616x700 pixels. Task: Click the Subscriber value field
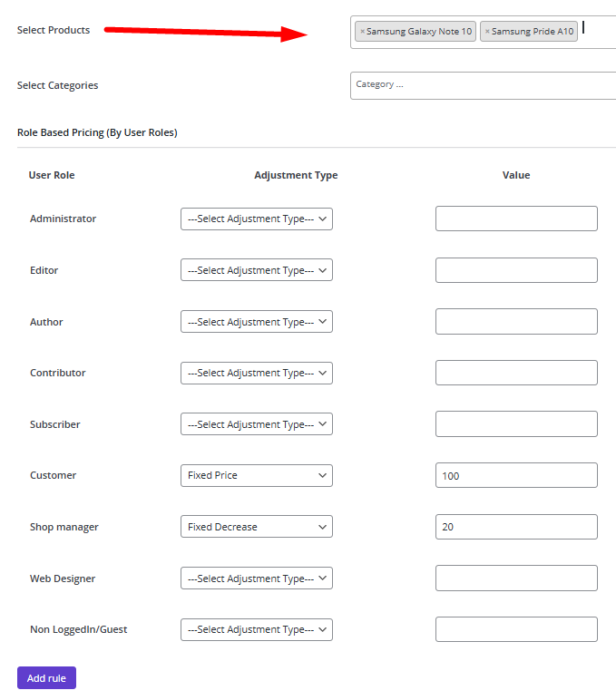click(516, 423)
